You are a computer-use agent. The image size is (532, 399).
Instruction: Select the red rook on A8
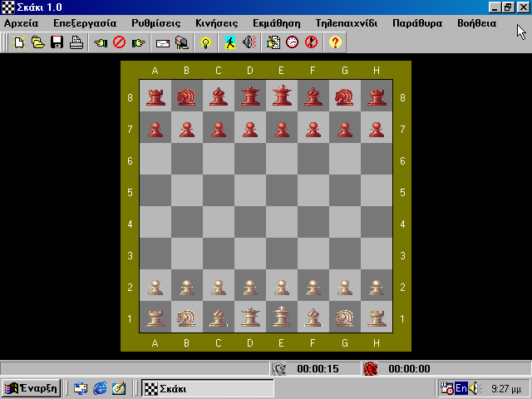tap(155, 97)
